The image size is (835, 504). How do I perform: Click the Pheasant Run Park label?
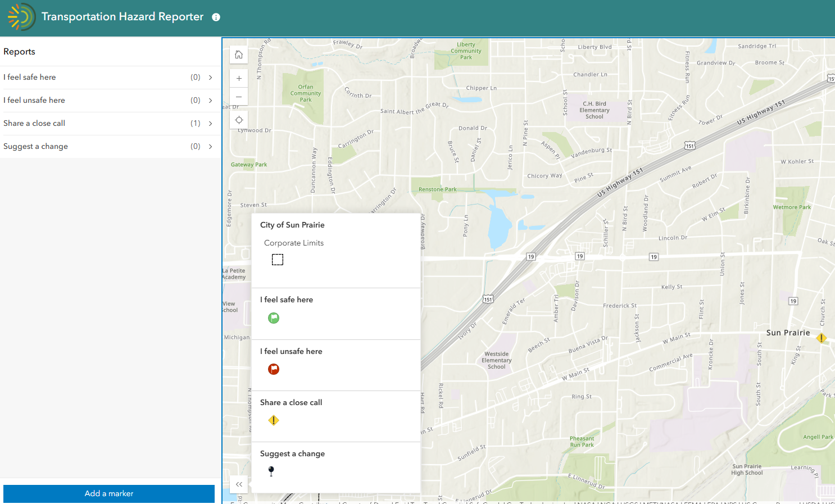[582, 442]
